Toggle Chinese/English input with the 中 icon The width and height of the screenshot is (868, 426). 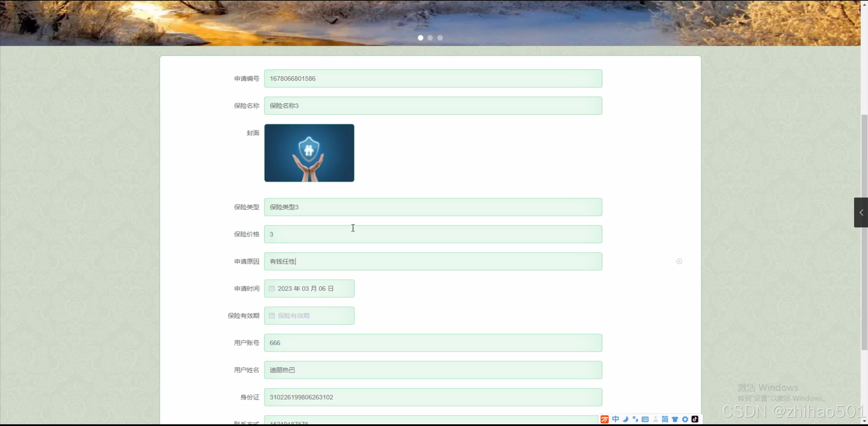[615, 420]
